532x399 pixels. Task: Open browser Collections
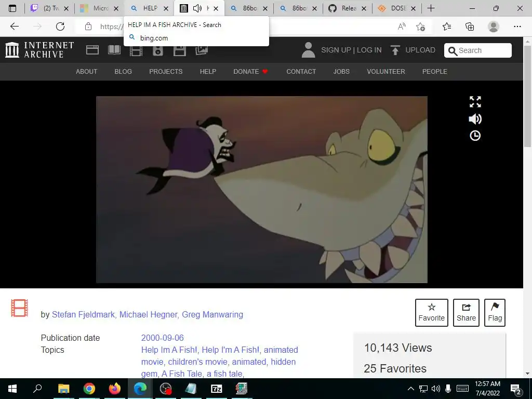pos(470,26)
